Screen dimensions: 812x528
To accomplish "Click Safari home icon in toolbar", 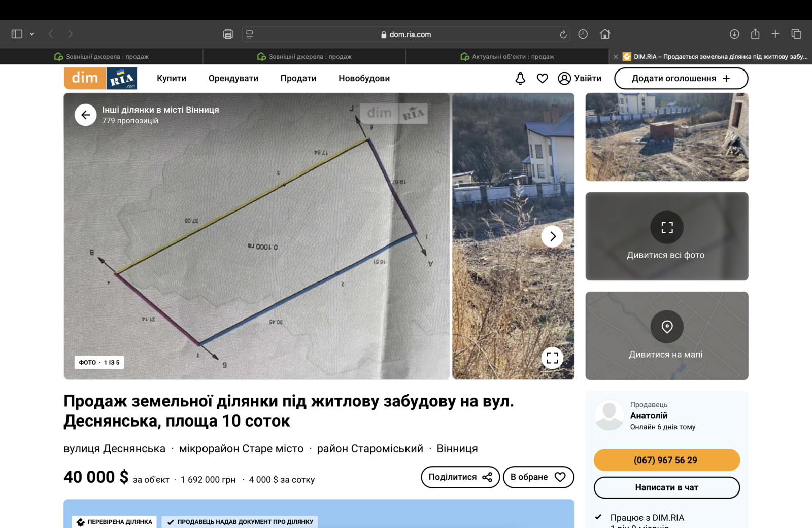I will click(605, 34).
